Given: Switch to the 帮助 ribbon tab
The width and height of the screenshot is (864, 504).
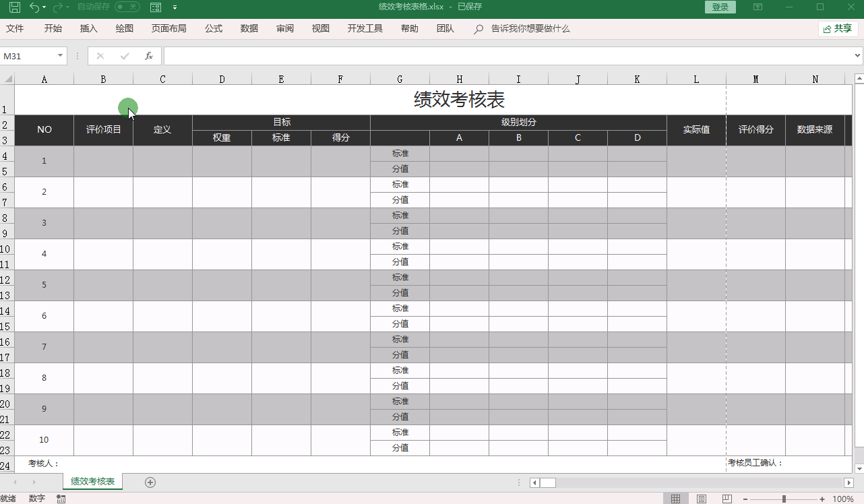Looking at the screenshot, I should tap(410, 28).
